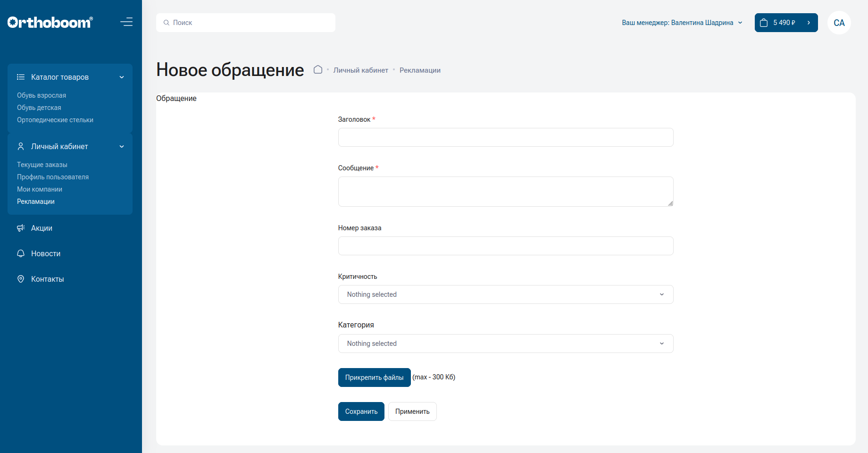
Task: Click the Прикрепить файлы button
Action: 374,377
